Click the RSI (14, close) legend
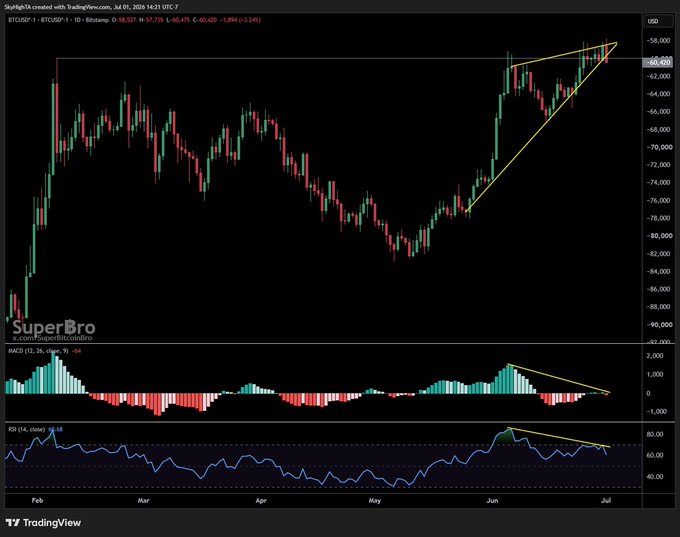 point(26,429)
